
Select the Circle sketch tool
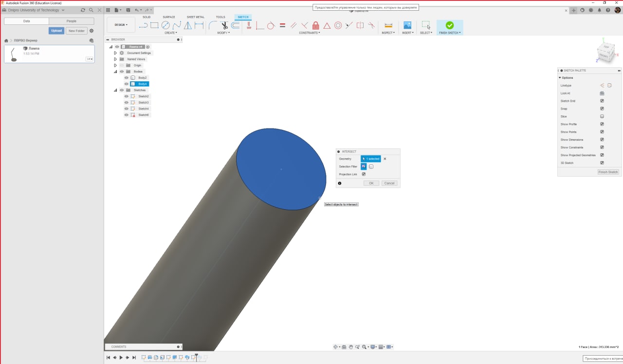pyautogui.click(x=165, y=25)
